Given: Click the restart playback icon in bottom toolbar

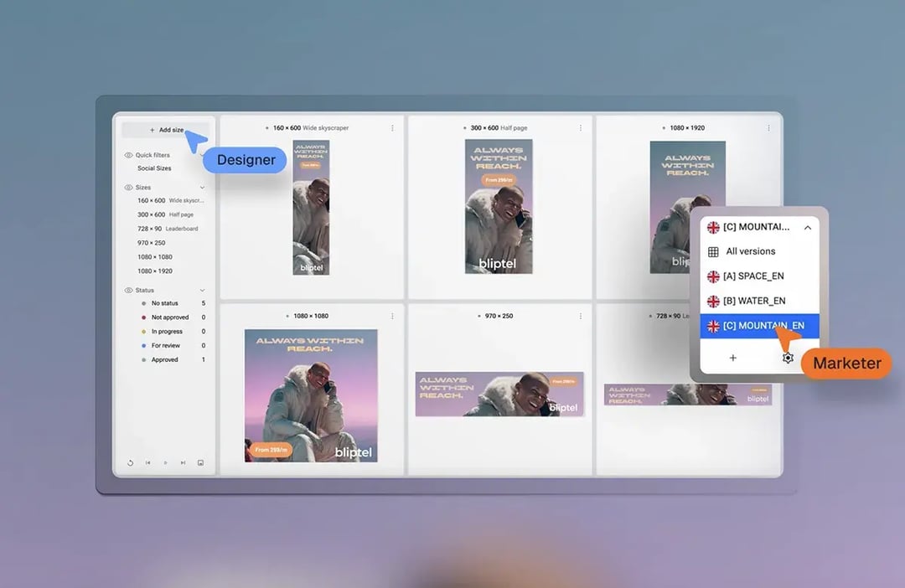Looking at the screenshot, I should pos(131,462).
